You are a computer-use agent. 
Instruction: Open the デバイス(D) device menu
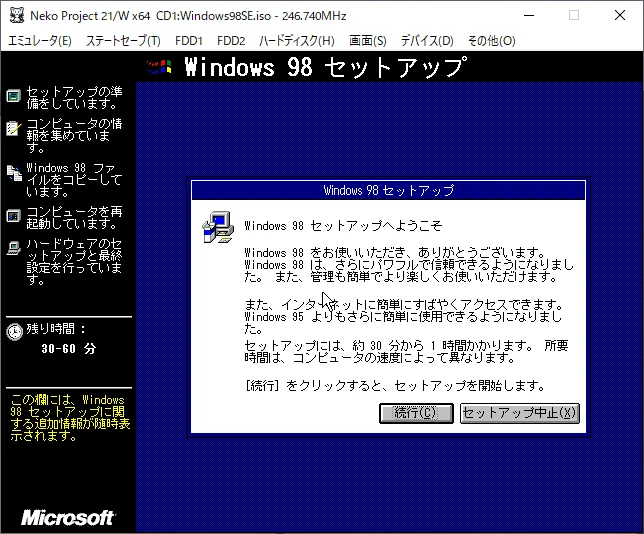tap(427, 41)
